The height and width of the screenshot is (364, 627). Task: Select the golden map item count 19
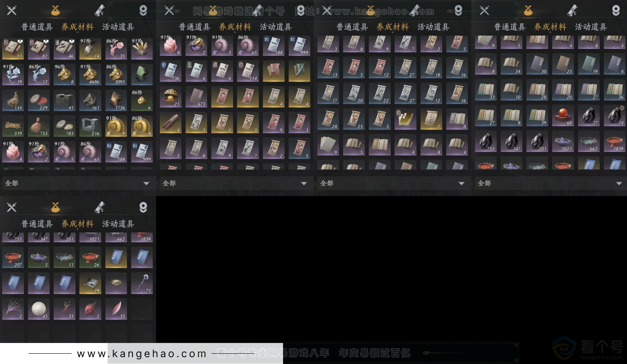tap(90, 283)
